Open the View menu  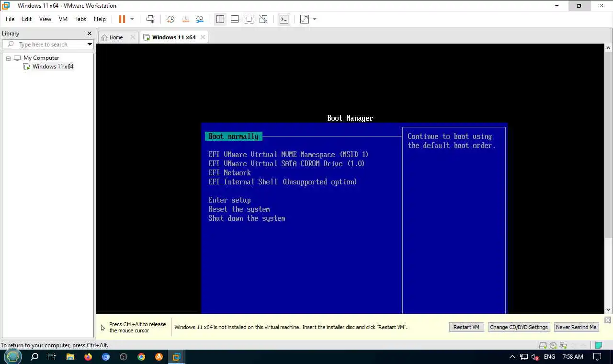45,19
